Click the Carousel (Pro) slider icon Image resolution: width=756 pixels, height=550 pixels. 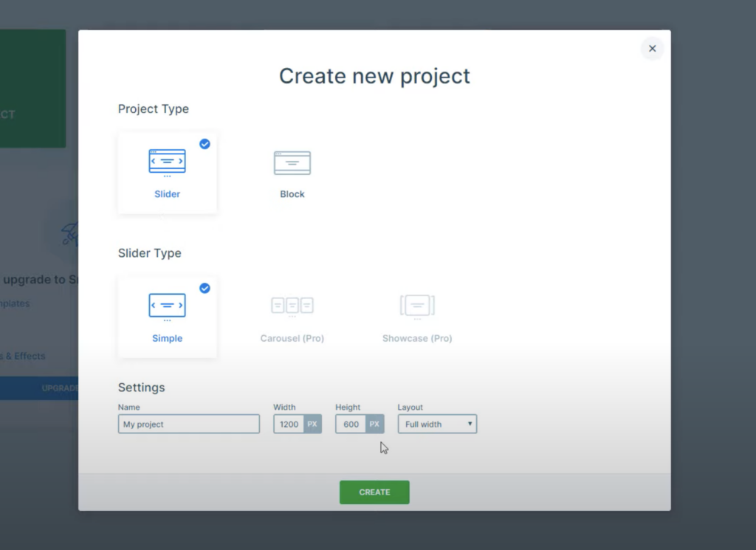point(292,306)
